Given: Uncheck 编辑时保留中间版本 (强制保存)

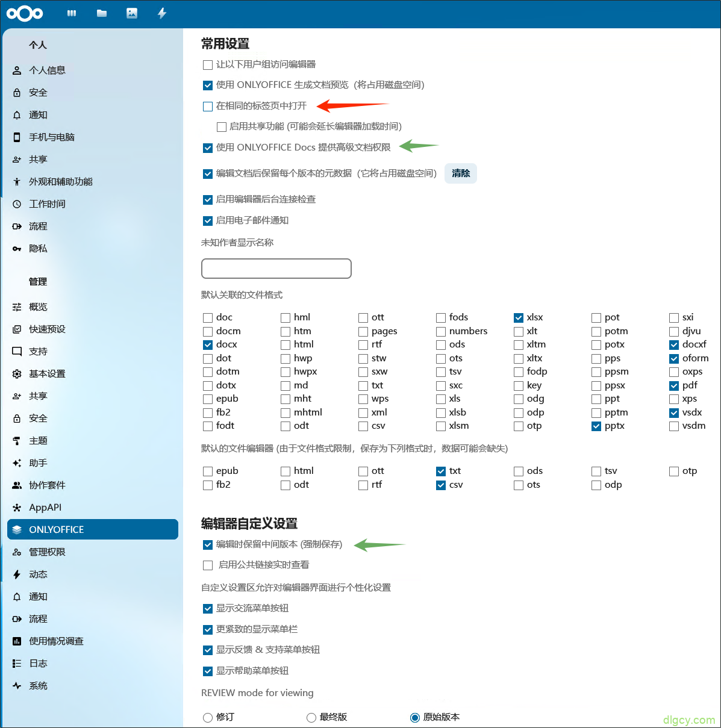Looking at the screenshot, I should (x=208, y=545).
